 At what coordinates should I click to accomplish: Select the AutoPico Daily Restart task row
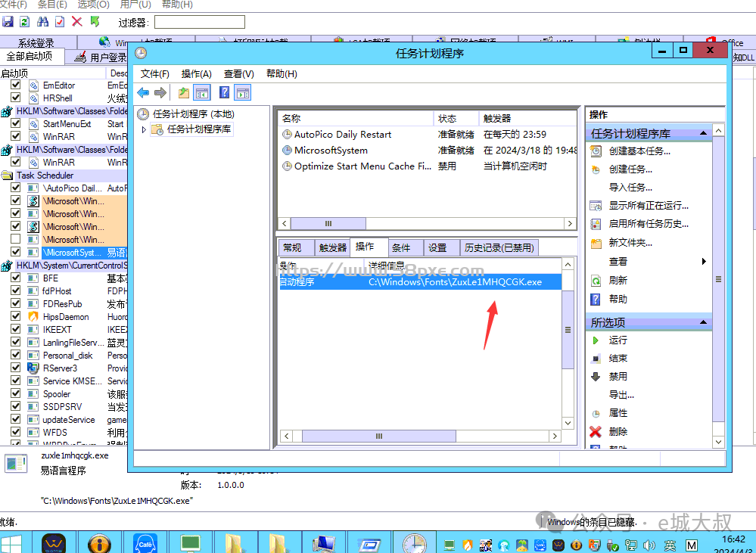pos(427,135)
